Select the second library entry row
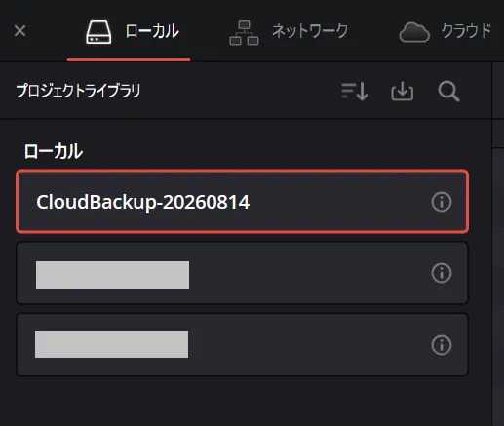Viewport: 504px width, 426px height. (242, 273)
